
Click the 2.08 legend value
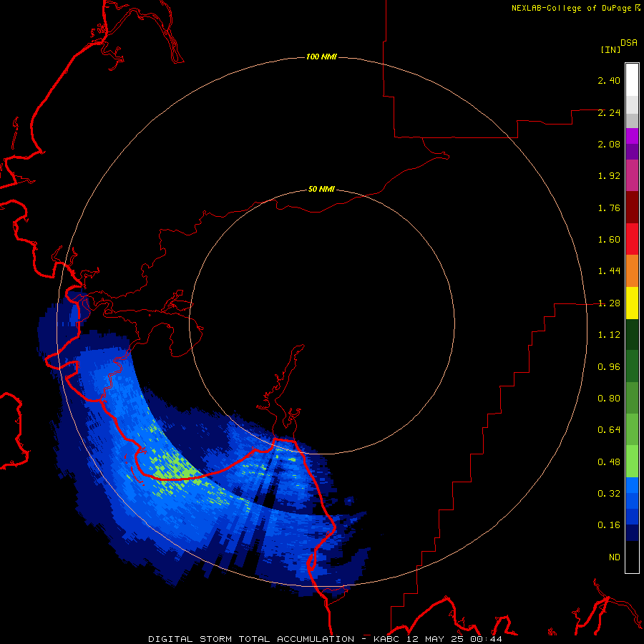coord(609,144)
